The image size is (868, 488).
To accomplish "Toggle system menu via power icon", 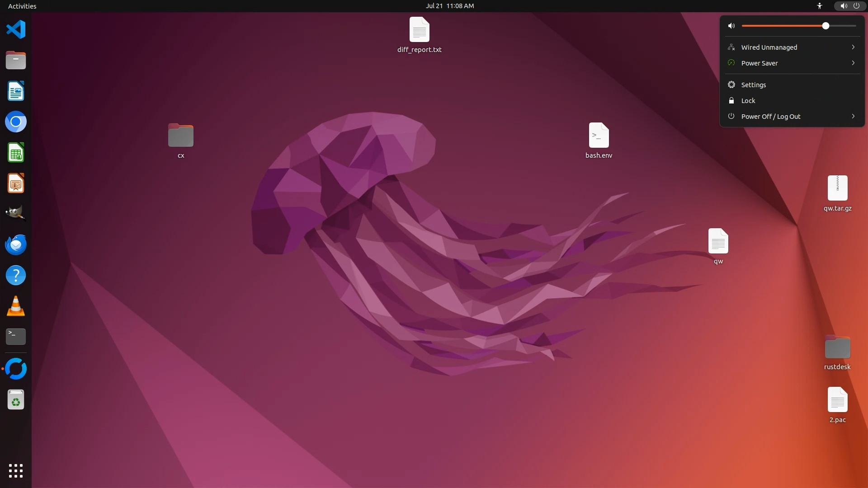I will coord(856,6).
